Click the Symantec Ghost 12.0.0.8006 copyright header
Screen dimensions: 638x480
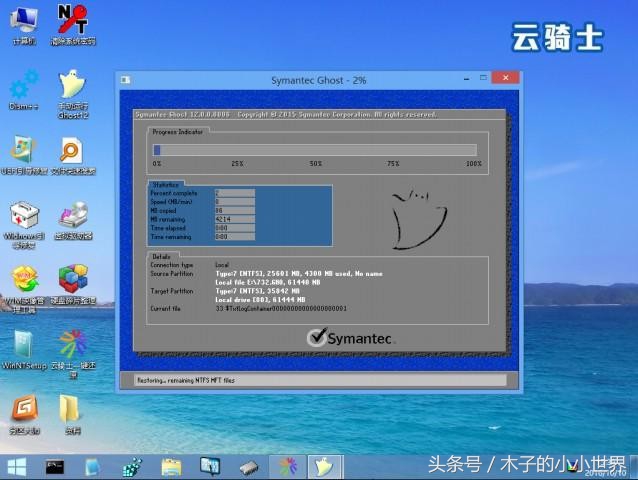tap(285, 115)
